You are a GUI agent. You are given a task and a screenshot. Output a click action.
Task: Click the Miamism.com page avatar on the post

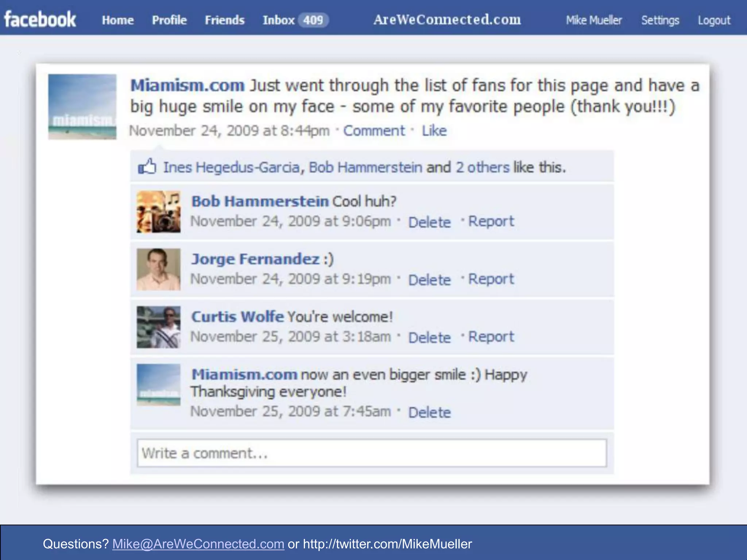point(82,106)
